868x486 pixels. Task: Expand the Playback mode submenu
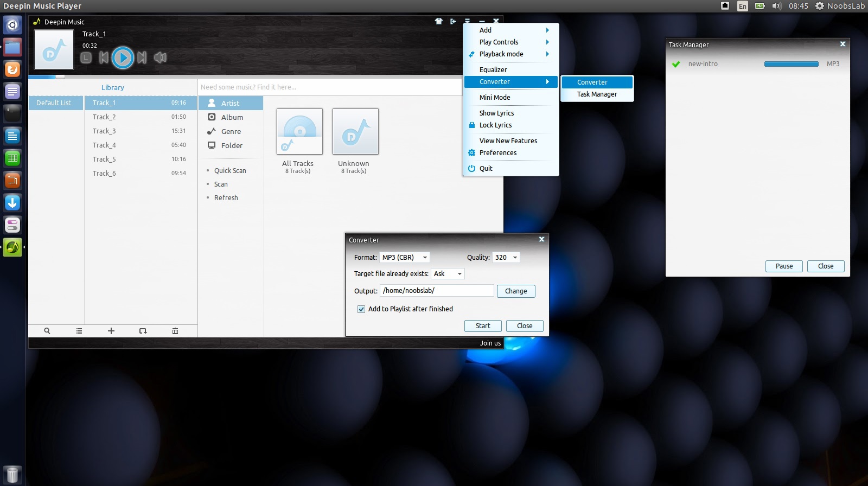pyautogui.click(x=511, y=54)
